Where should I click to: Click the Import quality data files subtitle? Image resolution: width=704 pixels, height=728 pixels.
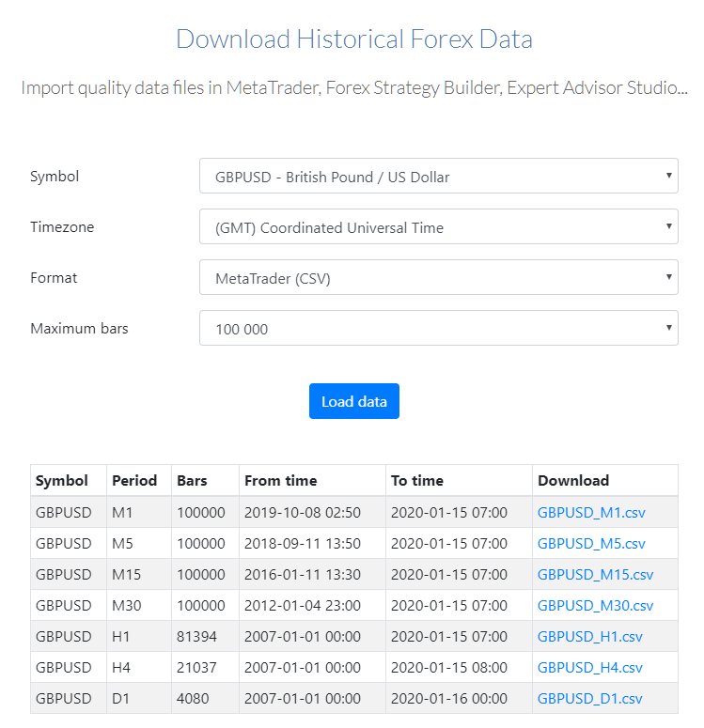(x=354, y=87)
